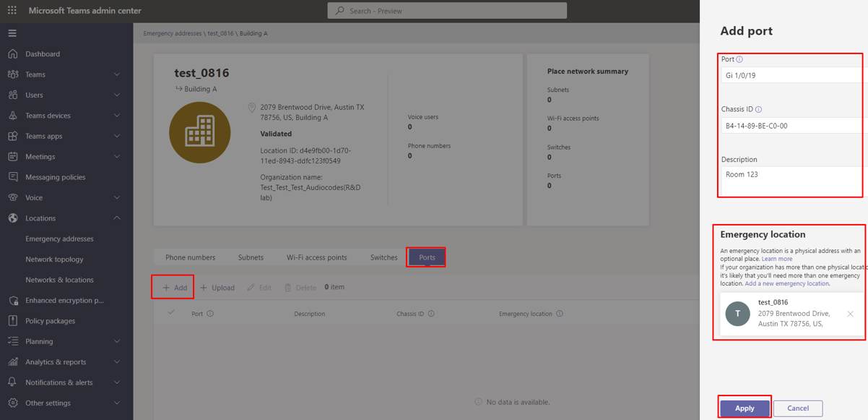Viewport: 868px width, 420px height.
Task: Click info icon beside Chassis ID column header
Action: pos(431,314)
